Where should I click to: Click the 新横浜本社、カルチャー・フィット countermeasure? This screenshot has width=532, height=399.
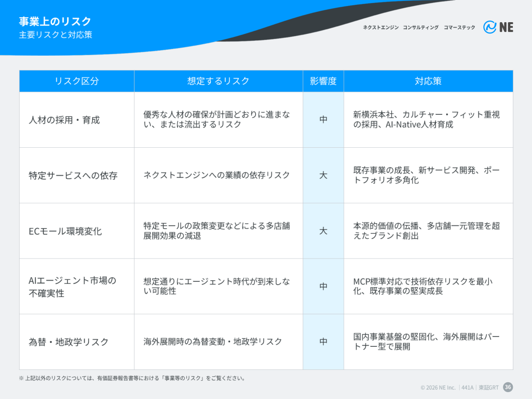click(428, 120)
